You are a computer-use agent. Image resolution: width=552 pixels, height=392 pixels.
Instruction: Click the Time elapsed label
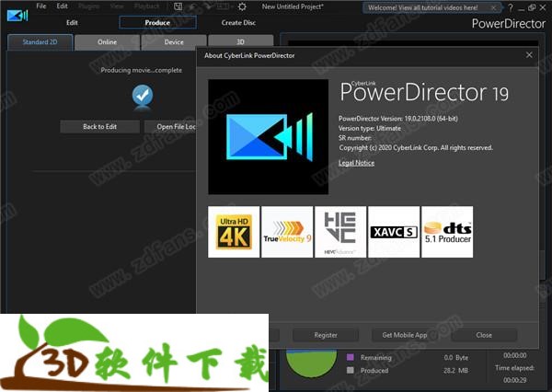[514, 368]
